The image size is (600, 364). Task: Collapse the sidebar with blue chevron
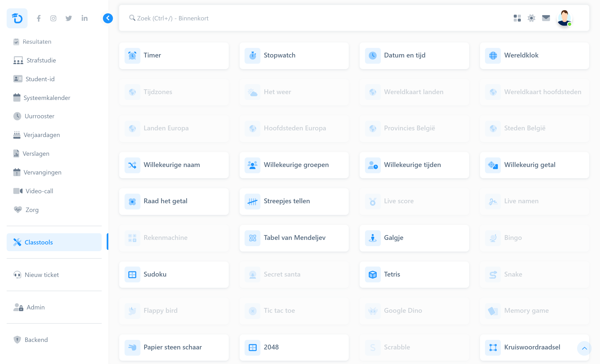coord(108,18)
